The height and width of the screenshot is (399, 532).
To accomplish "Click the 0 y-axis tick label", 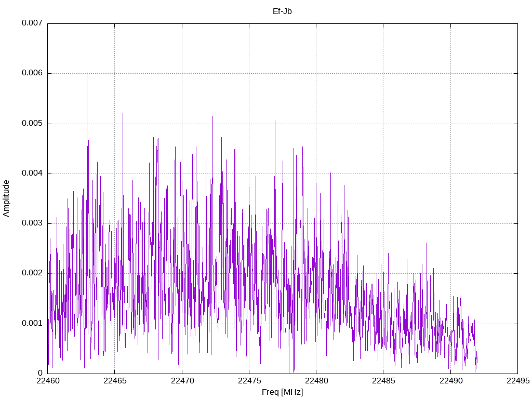I will pos(41,373).
